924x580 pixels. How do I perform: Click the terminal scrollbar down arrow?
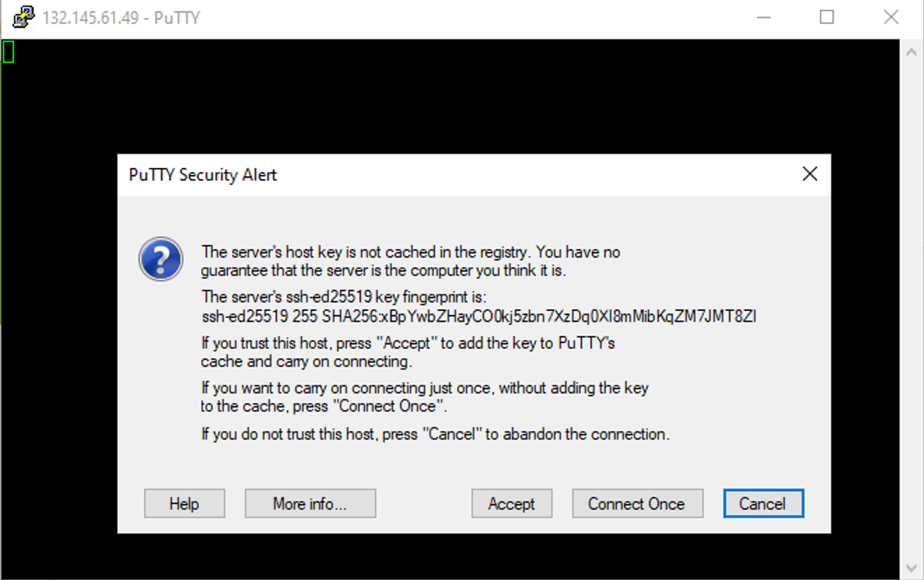[x=912, y=568]
